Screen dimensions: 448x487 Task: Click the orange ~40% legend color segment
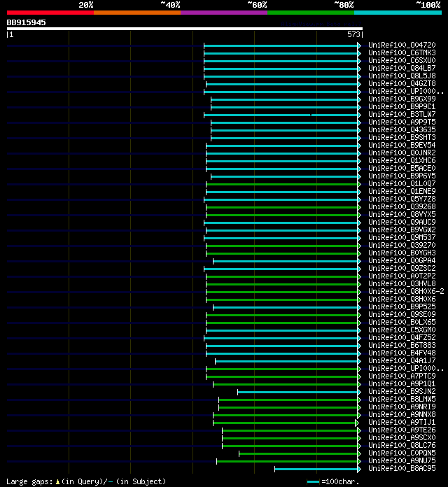point(137,13)
